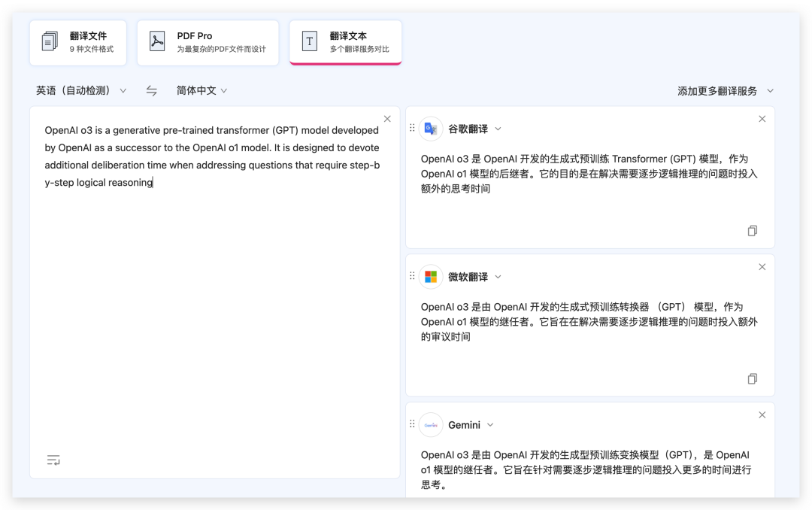Click the Microsoft Translator logo icon
Viewport: 812px width, 510px height.
431,277
